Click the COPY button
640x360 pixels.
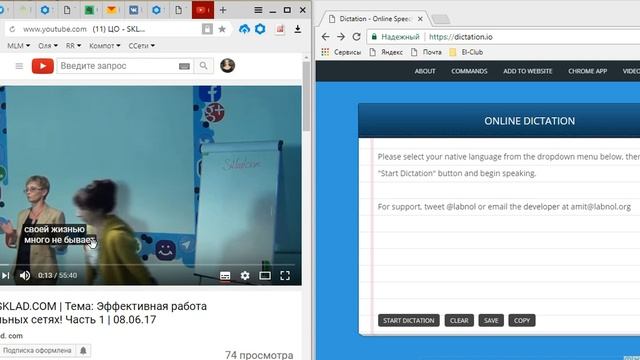[522, 320]
